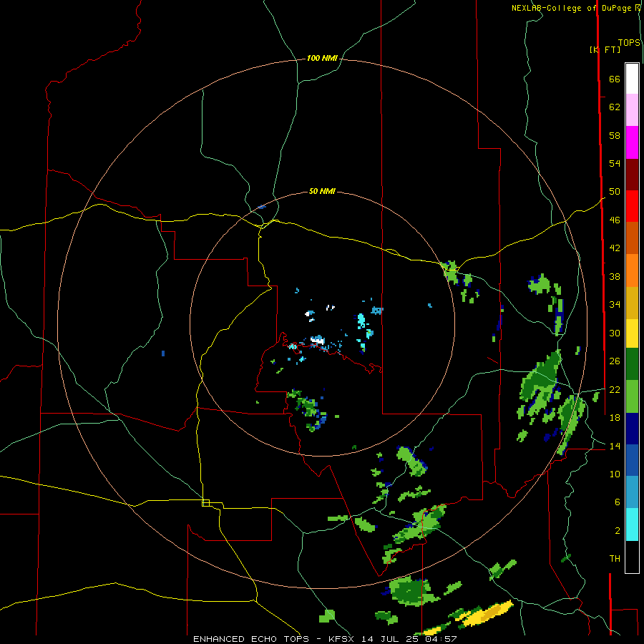Click the black TH legend swatch

click(632, 557)
